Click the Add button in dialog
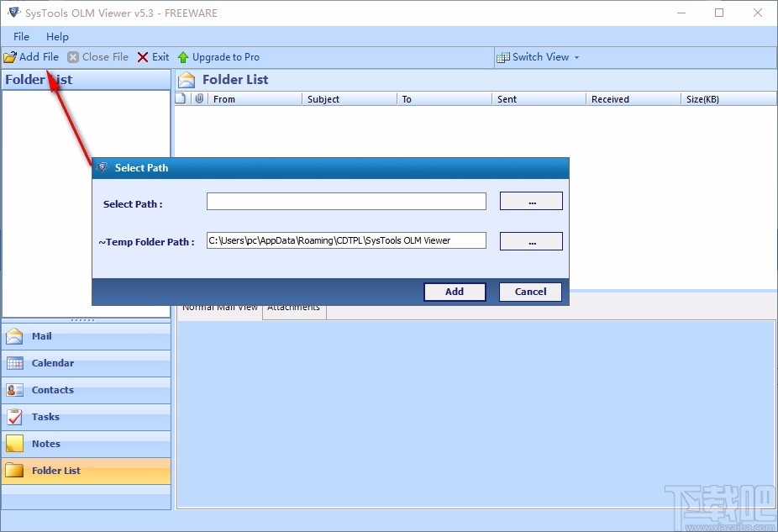This screenshot has height=532, width=778. 455,292
